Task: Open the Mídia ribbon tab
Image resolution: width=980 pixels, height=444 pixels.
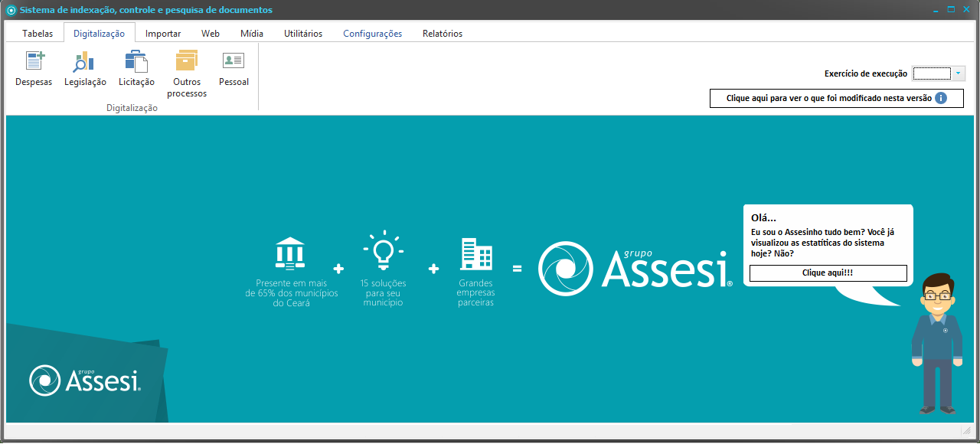Action: tap(252, 34)
